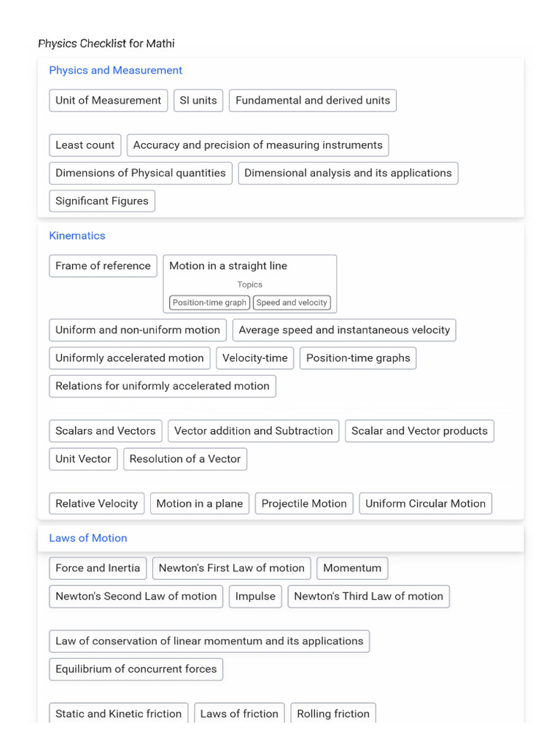Choose the Equilibrium of concurrent forces chip
This screenshot has width=560, height=747.
tap(136, 670)
